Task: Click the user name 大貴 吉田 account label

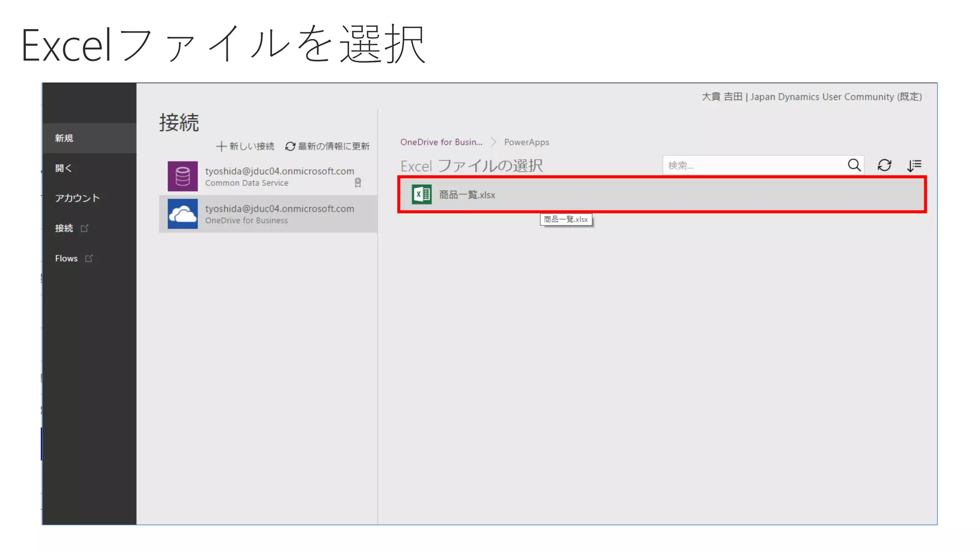Action: (x=722, y=97)
